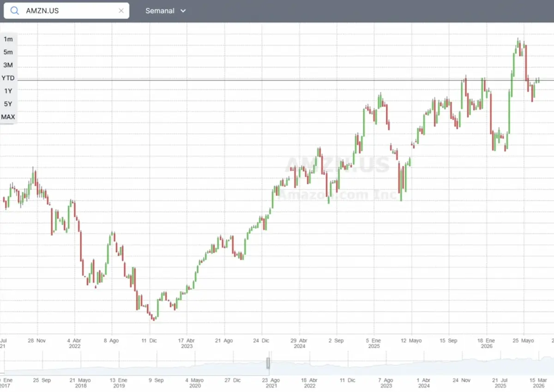The height and width of the screenshot is (392, 554).
Task: Expand the chevron next to Semanal
Action: (x=183, y=11)
